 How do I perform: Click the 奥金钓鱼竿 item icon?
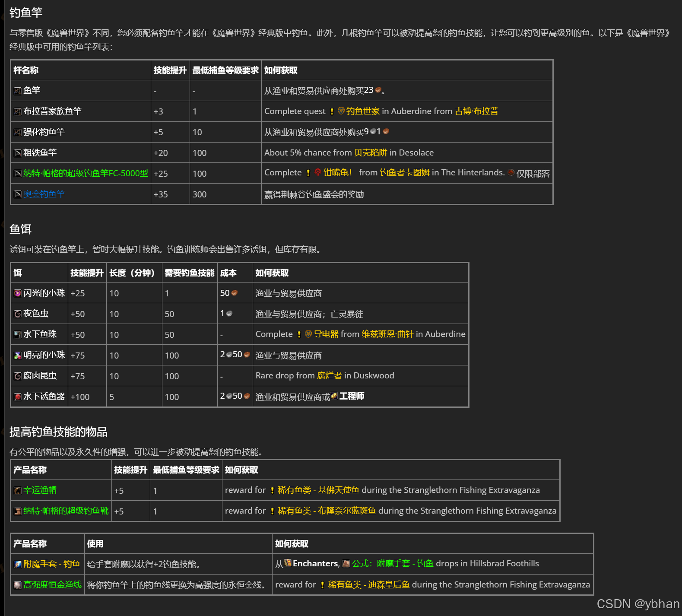pos(17,194)
